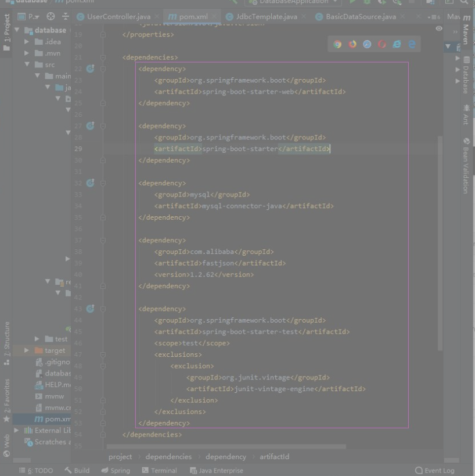Click the 'project' breadcrumb at editor bottom

[120, 457]
